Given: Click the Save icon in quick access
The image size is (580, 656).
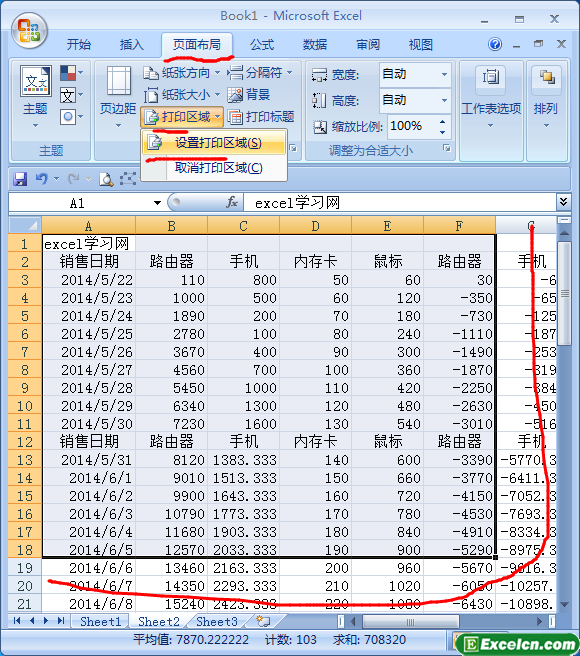Looking at the screenshot, I should click(20, 179).
